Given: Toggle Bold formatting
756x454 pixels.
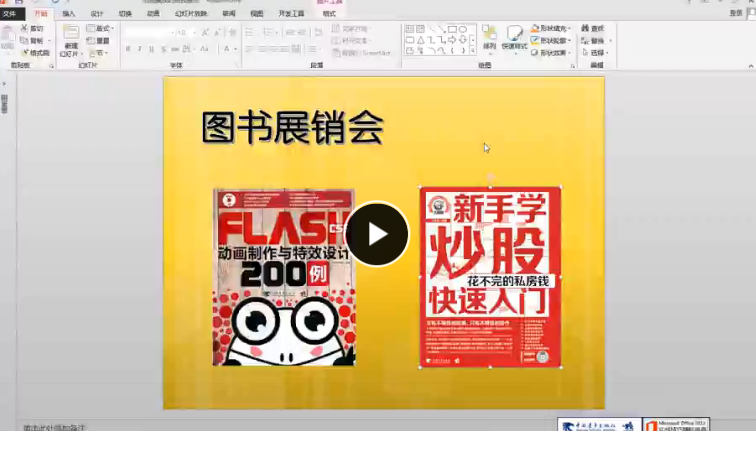Looking at the screenshot, I should (x=128, y=49).
